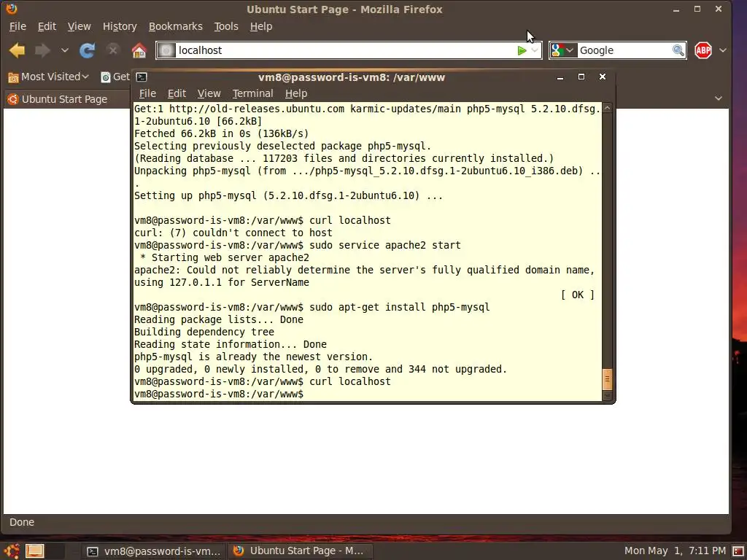Switch to Ubuntu Start Page taskbar button
This screenshot has height=560, width=747.
[299, 551]
